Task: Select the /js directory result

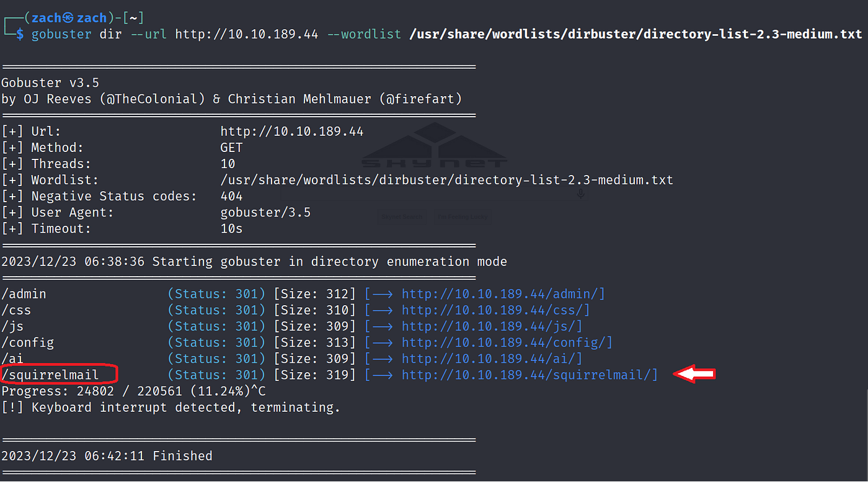Action: (13, 326)
